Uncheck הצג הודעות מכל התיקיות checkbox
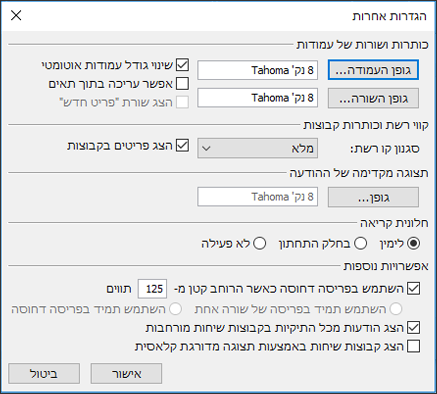The image size is (437, 394). click(x=414, y=328)
